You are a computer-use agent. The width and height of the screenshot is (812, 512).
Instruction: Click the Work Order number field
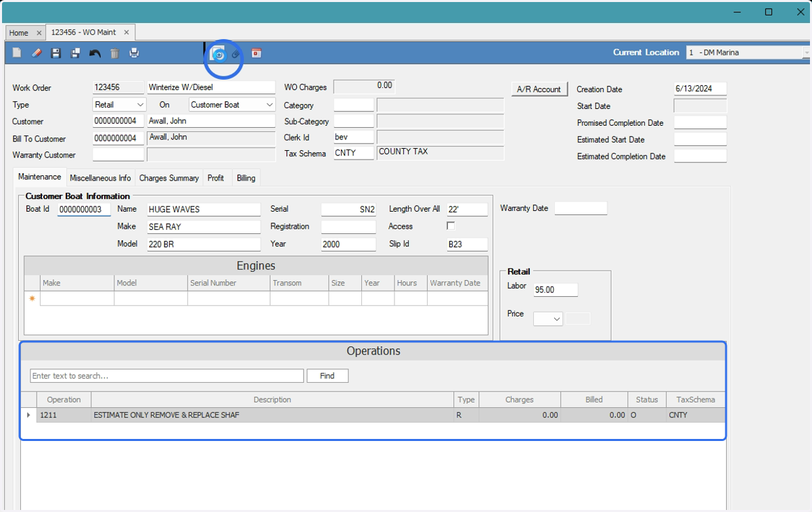118,87
